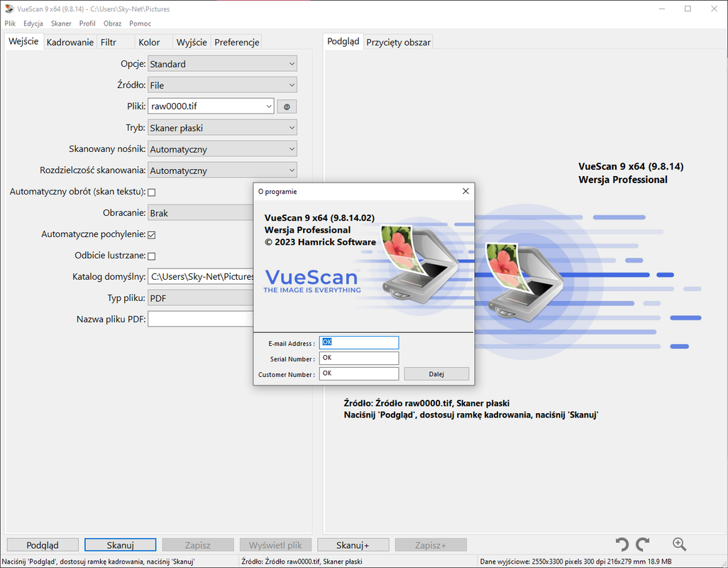
Task: Click the Dalej button in the dialog
Action: point(436,374)
